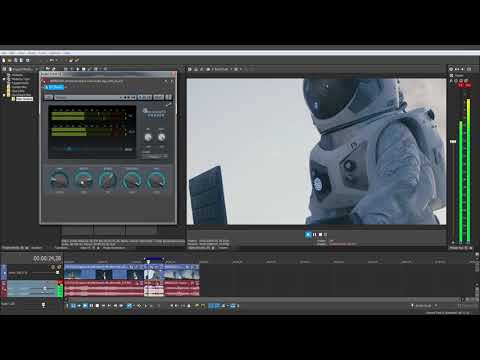This screenshot has width=480, height=360.
Task: Click the Save Project icon in main toolbar
Action: point(16,60)
